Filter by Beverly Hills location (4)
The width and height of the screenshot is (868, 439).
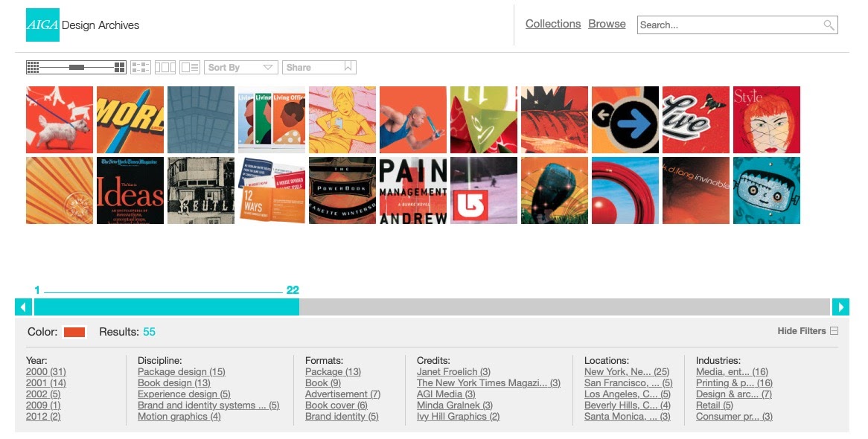[x=628, y=406]
